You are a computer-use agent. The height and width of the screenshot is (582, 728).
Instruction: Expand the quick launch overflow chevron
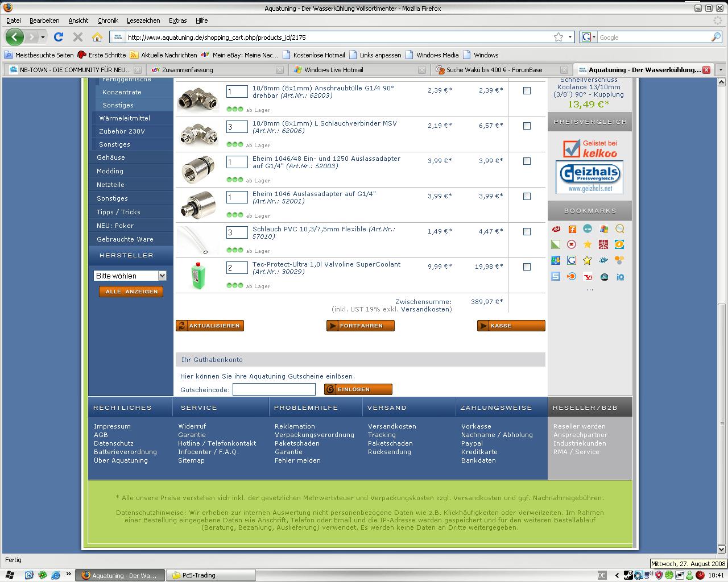(x=69, y=574)
